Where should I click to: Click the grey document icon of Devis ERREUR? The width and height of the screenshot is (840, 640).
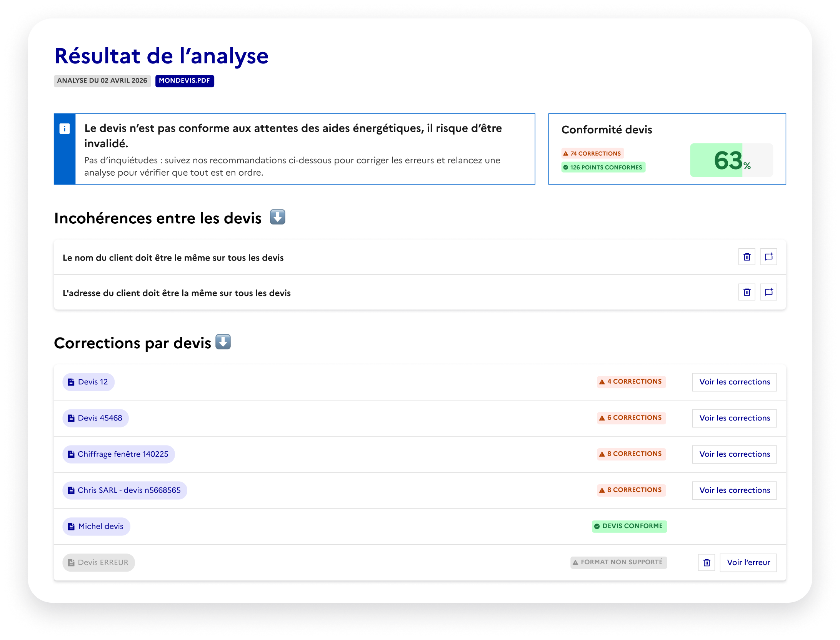pos(71,563)
